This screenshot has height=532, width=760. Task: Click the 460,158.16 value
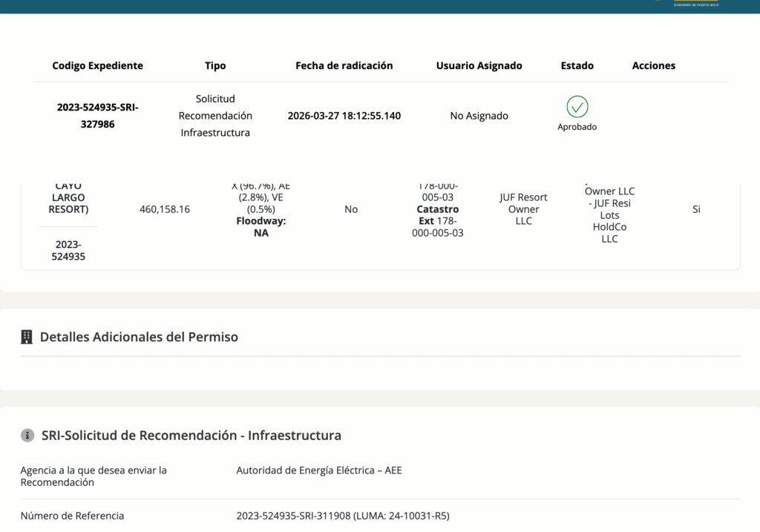164,208
